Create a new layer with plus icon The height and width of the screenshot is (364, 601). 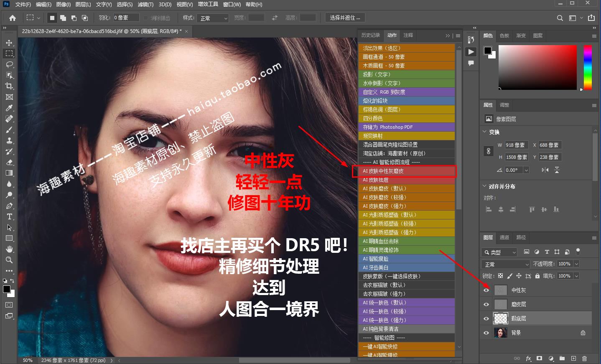point(573,359)
